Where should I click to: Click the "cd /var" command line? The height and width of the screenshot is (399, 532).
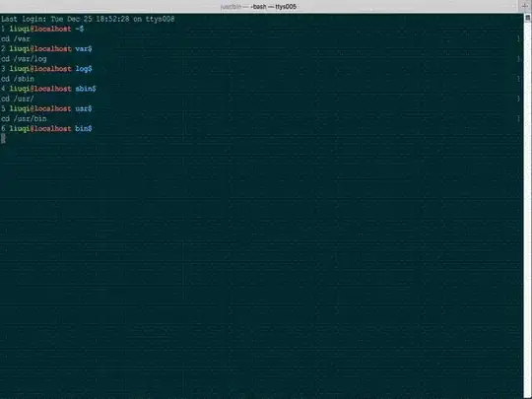(x=16, y=39)
